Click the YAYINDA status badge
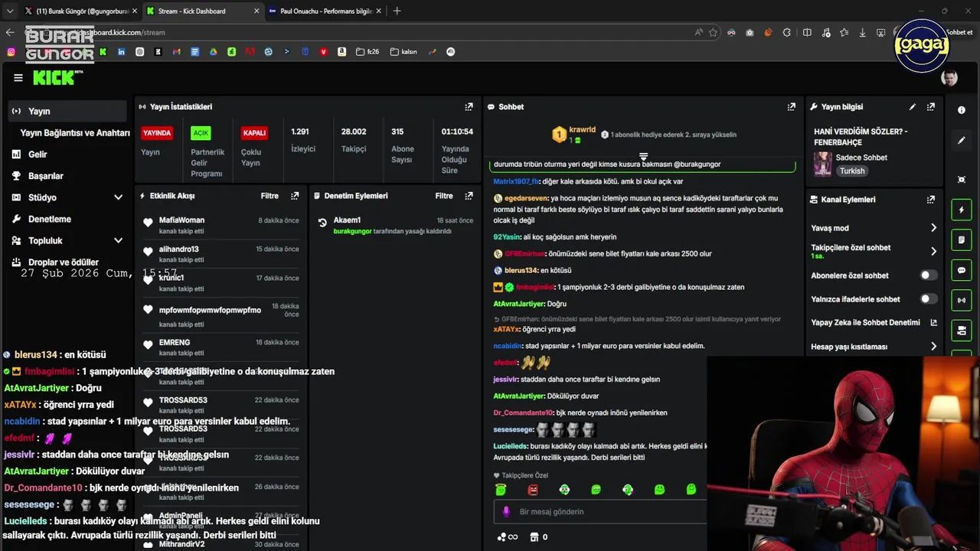The height and width of the screenshot is (551, 980). [157, 132]
